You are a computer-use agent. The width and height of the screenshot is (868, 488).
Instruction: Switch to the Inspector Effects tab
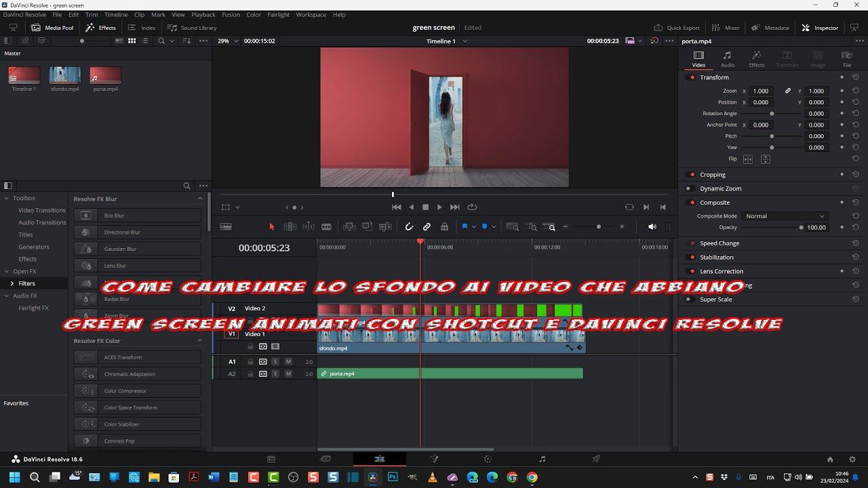click(x=757, y=59)
